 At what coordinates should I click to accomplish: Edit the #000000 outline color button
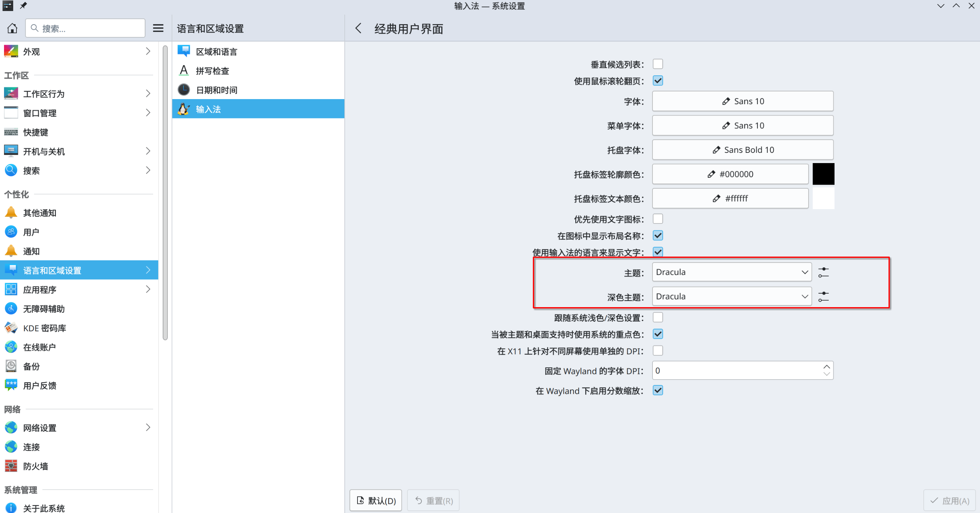(x=730, y=174)
